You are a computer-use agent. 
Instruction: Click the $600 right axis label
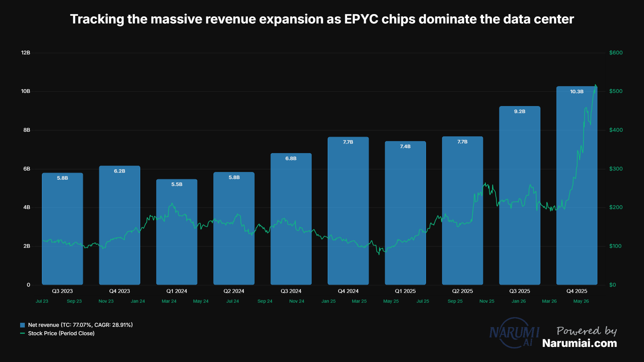click(616, 53)
